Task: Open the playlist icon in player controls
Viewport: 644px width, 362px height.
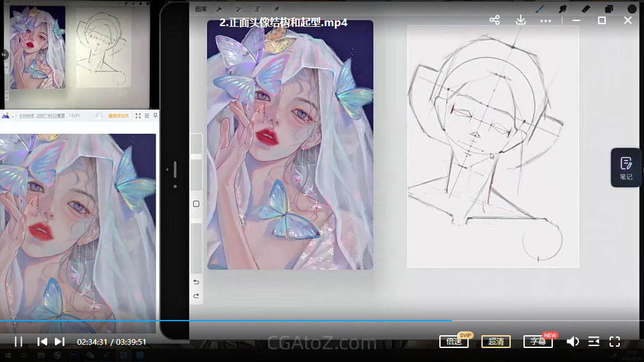Action: (x=594, y=342)
